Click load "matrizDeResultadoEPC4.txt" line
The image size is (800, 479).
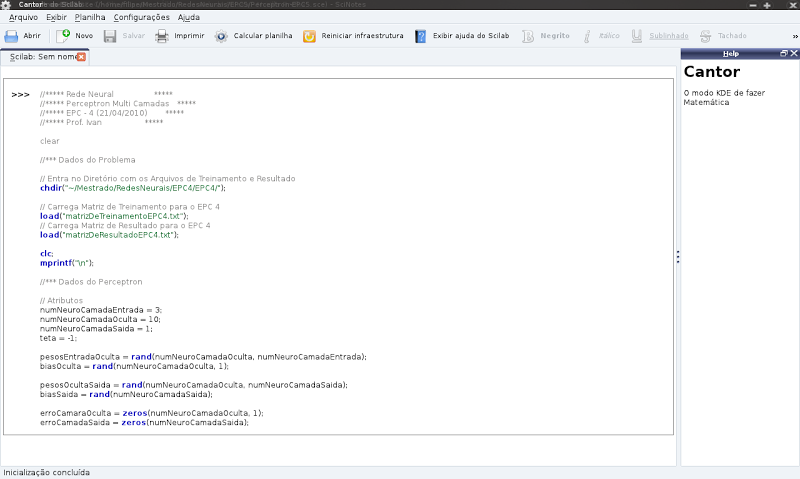(109, 235)
